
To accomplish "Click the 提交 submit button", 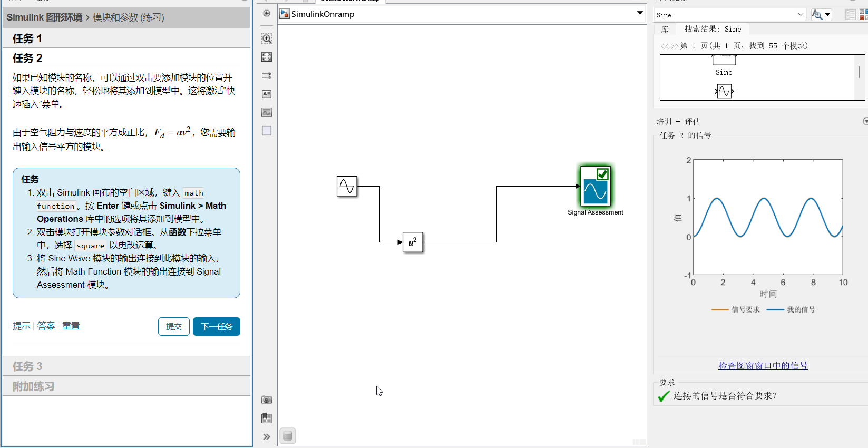I will pos(174,327).
